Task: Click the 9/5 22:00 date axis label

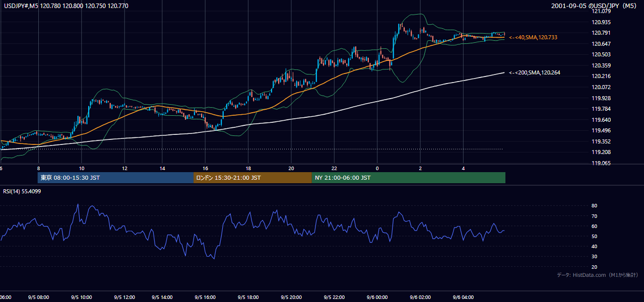Action: [x=334, y=297]
